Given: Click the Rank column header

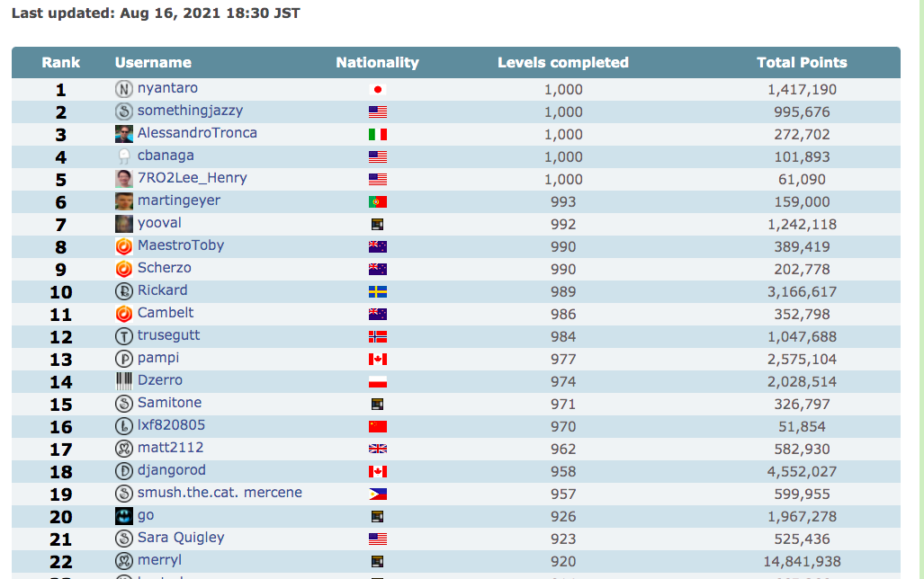Looking at the screenshot, I should (x=60, y=62).
